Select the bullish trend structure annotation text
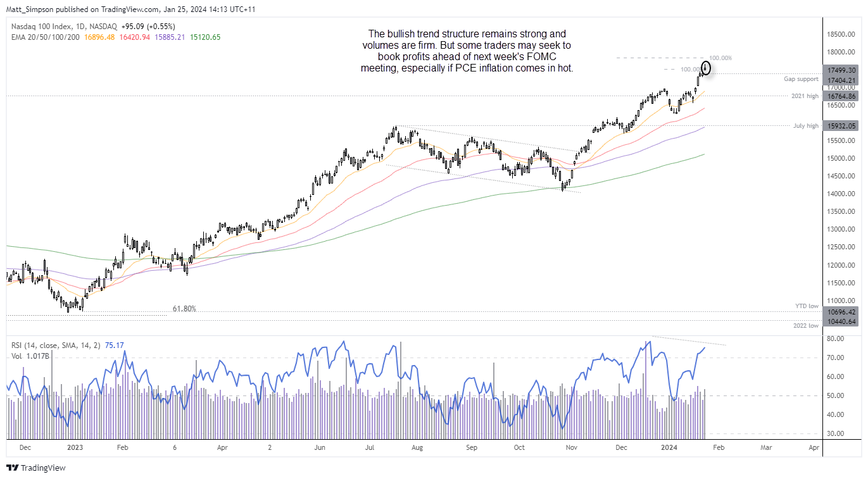Viewport: 868px width, 479px height. click(x=467, y=51)
